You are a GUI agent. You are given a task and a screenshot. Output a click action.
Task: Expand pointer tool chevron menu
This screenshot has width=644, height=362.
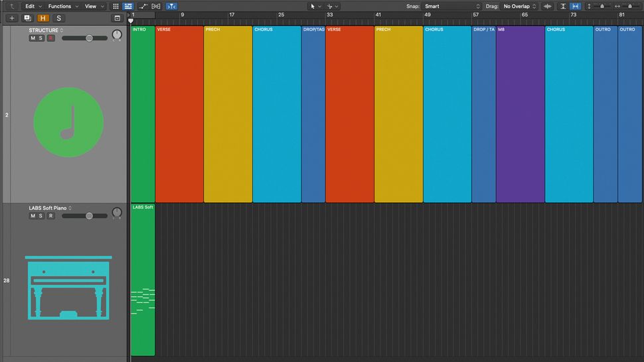[320, 6]
